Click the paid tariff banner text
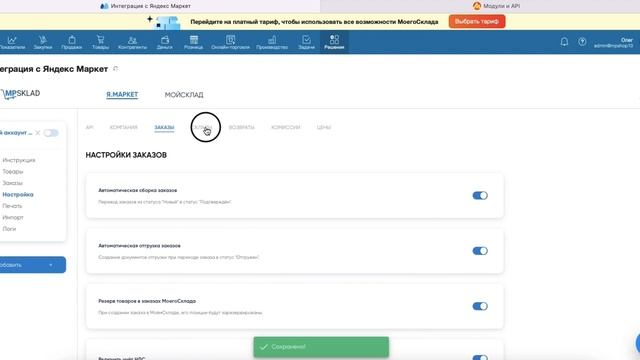 [314, 22]
